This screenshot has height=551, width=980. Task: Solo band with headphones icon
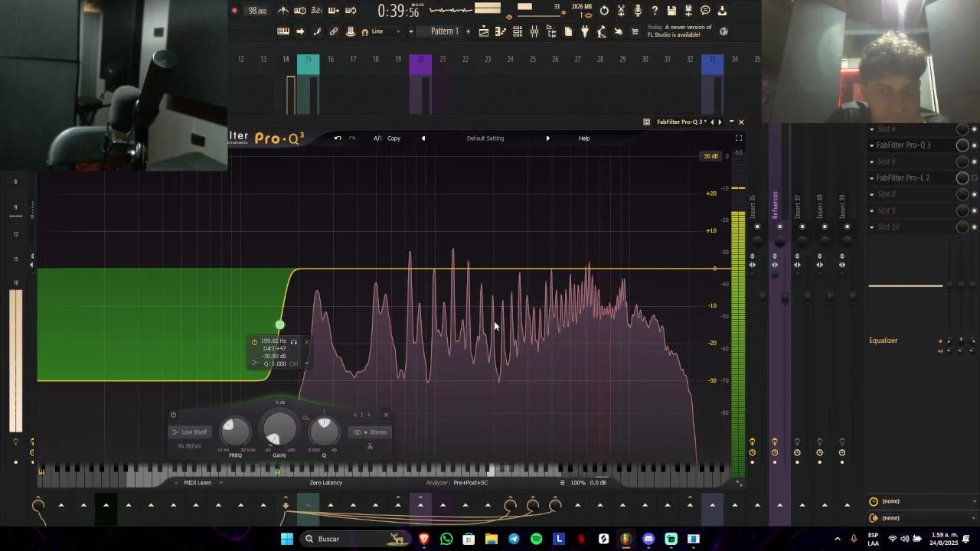pyautogui.click(x=293, y=342)
